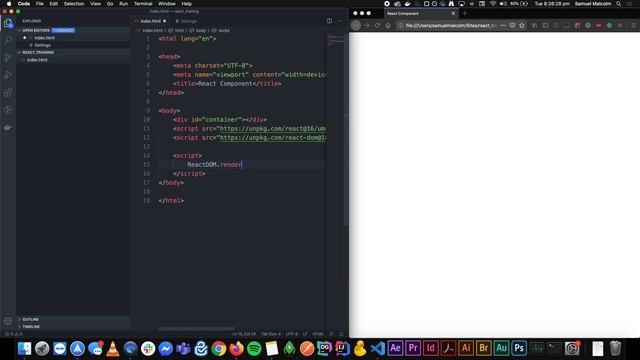This screenshot has width=640, height=360.
Task: Click the UTF-8 encoding in status bar
Action: [x=292, y=334]
